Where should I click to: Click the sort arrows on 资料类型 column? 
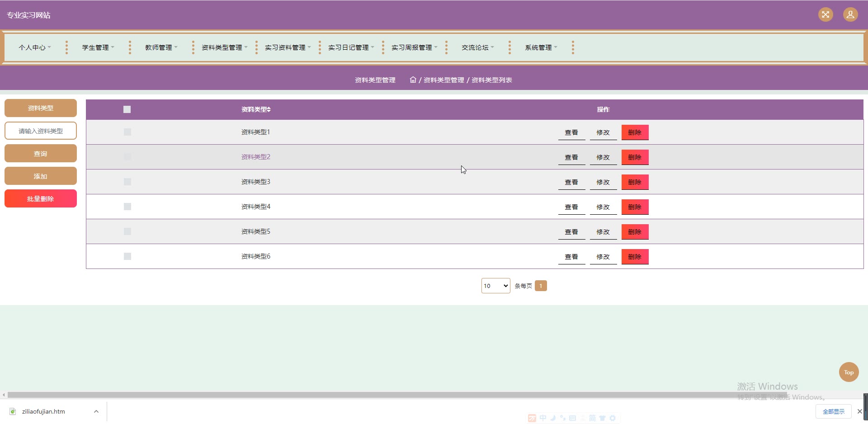coord(269,109)
